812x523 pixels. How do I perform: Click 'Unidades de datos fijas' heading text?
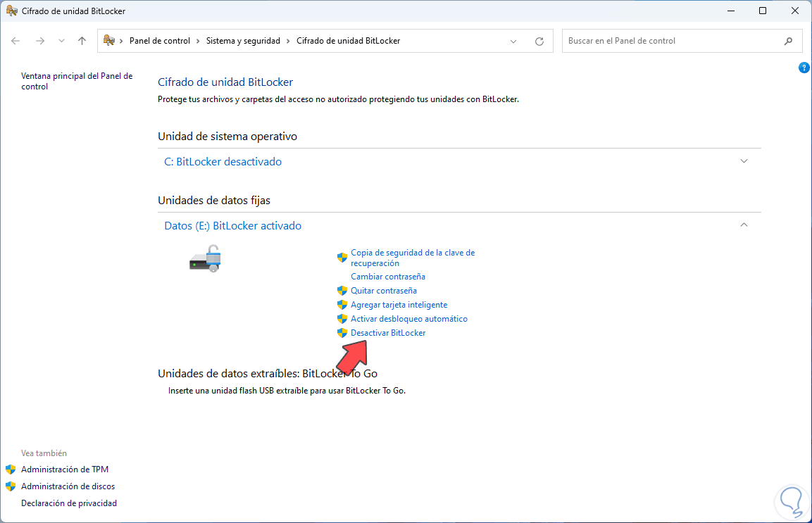[x=214, y=200]
